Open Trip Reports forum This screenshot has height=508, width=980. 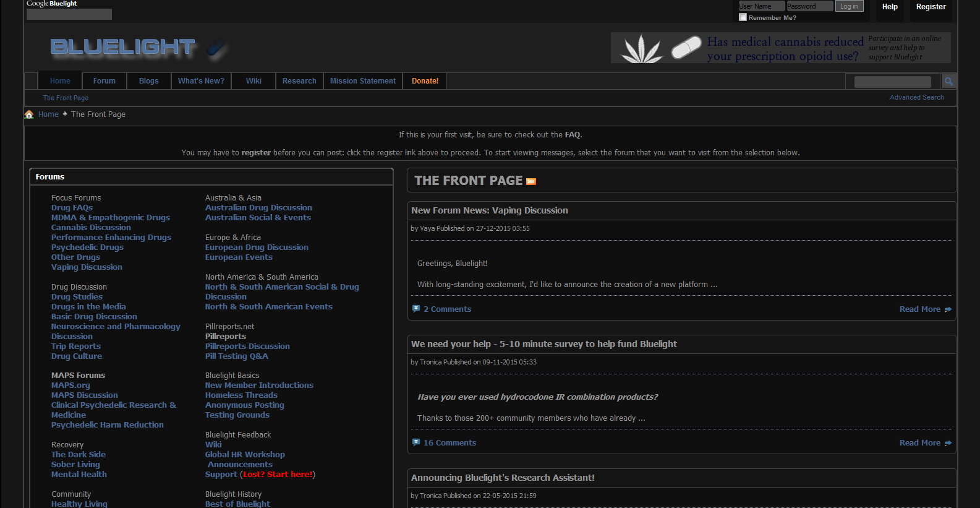[x=76, y=347]
